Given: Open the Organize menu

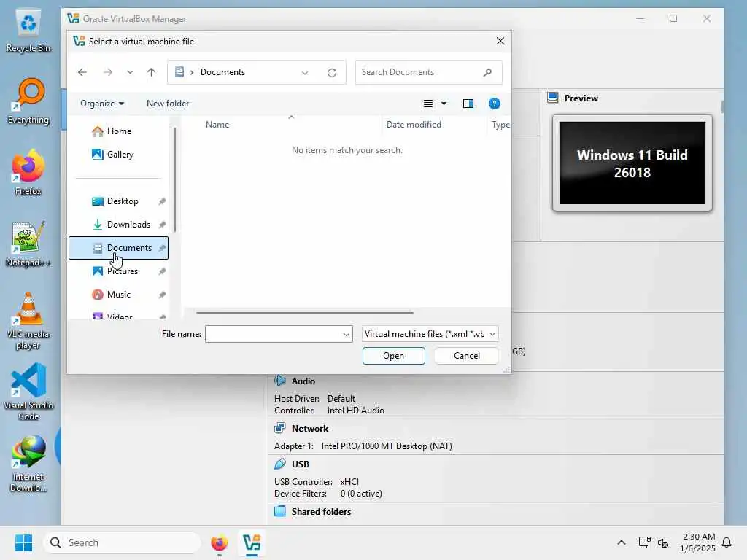Looking at the screenshot, I should click(102, 104).
